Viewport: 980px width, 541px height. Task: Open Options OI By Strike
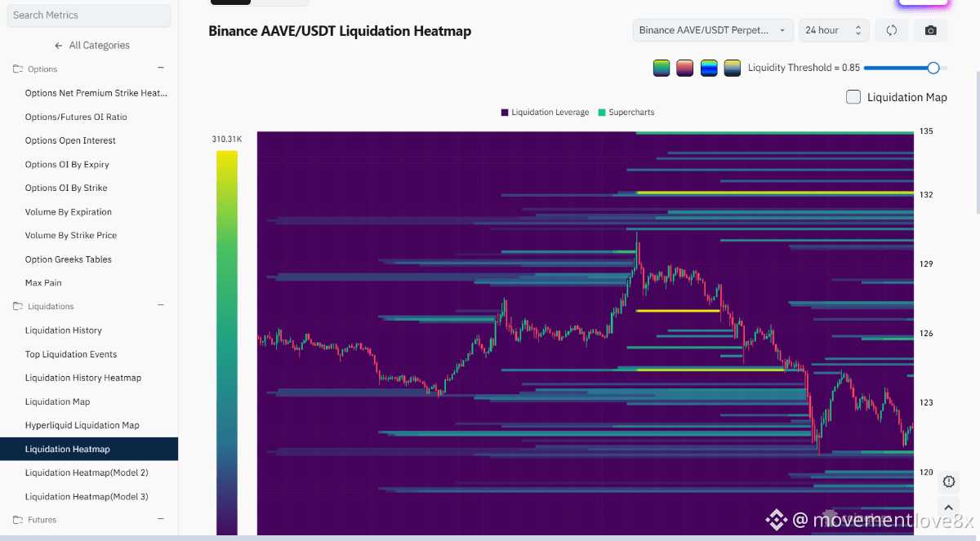66,188
